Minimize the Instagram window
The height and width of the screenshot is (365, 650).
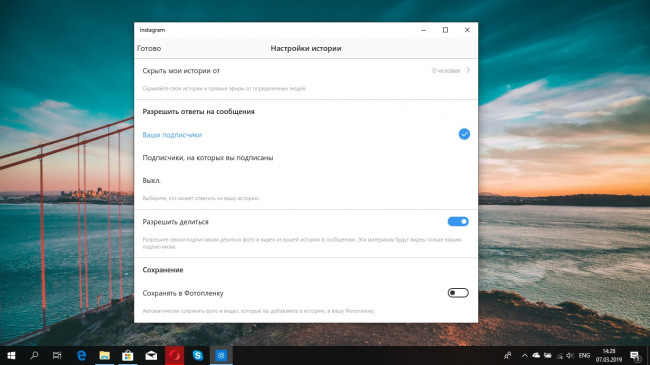423,30
